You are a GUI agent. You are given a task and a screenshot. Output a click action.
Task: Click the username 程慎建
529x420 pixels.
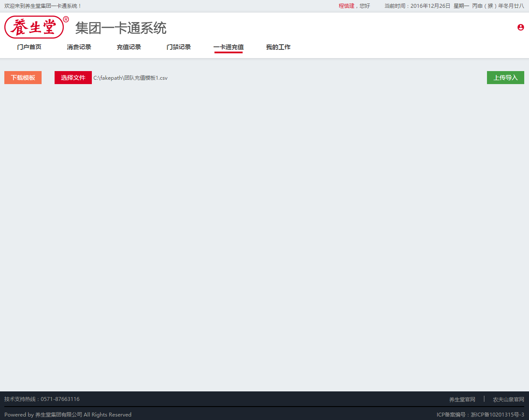(x=346, y=6)
